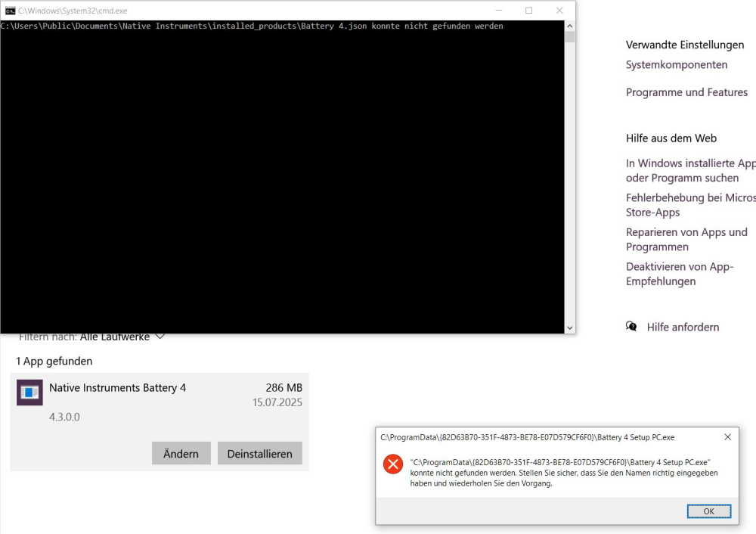Click the Battery 4.json error line in cmd
756x534 pixels.
pyautogui.click(x=252, y=26)
